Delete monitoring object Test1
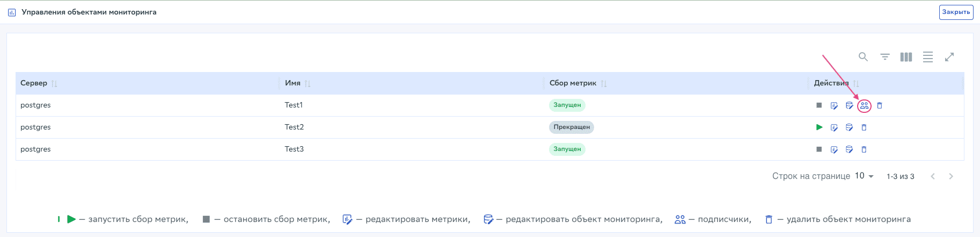Screen dimensions: 980x237 pos(880,105)
